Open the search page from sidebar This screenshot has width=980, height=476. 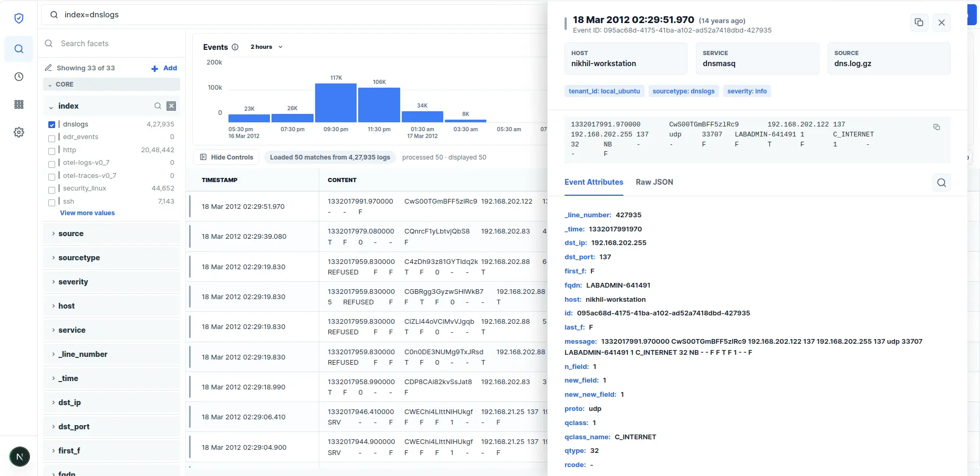click(x=19, y=49)
